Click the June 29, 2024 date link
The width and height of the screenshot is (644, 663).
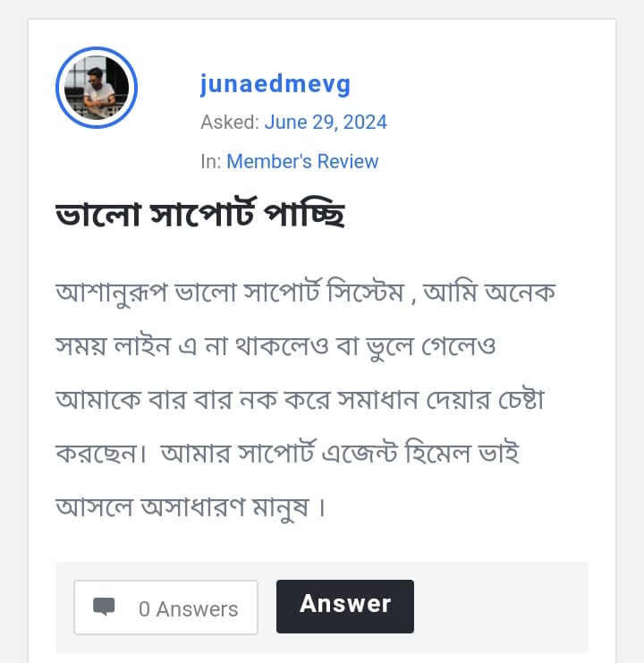[x=326, y=122]
